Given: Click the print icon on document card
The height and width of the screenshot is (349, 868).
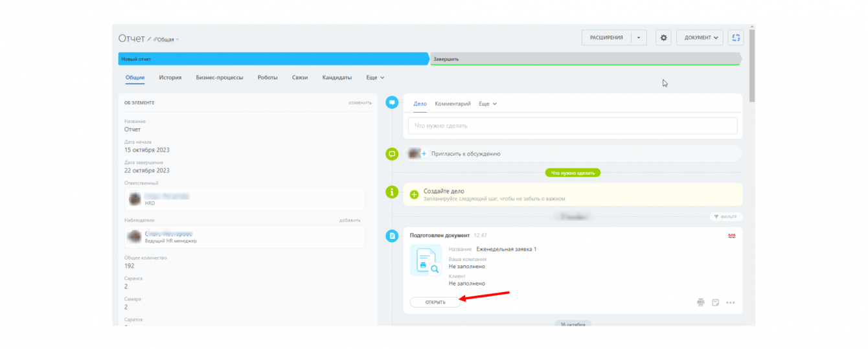Looking at the screenshot, I should [x=700, y=302].
